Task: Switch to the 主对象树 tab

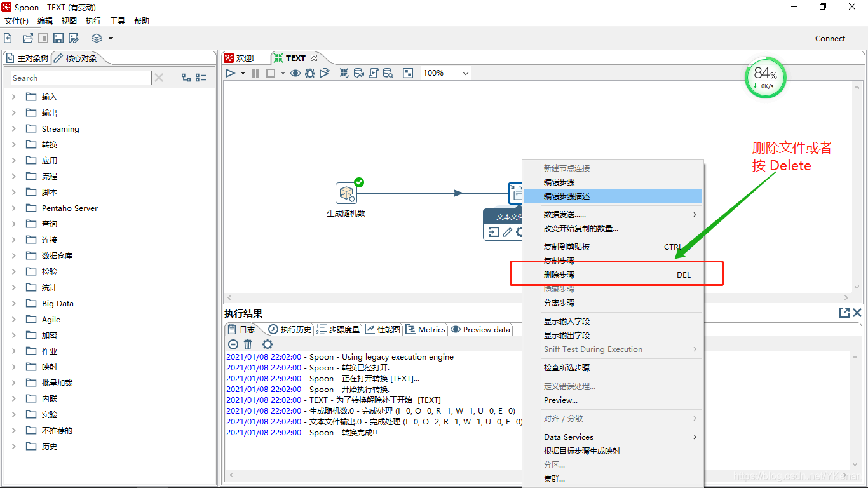Action: click(27, 58)
